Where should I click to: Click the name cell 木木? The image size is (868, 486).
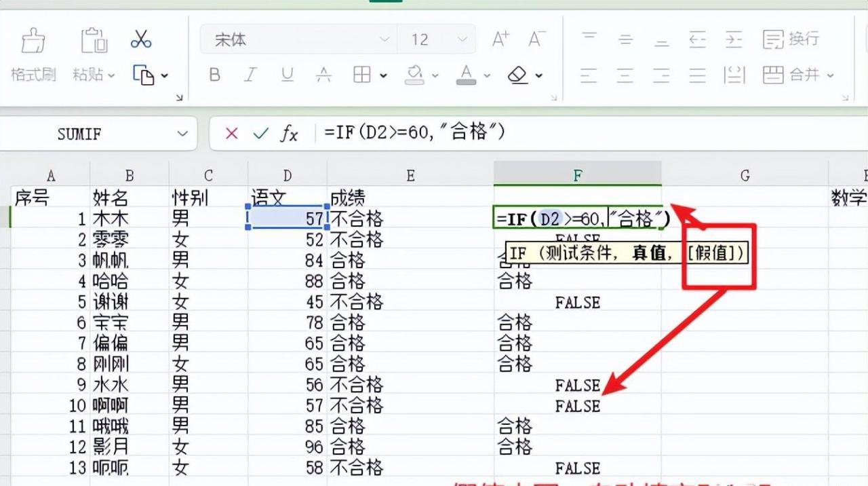point(129,219)
